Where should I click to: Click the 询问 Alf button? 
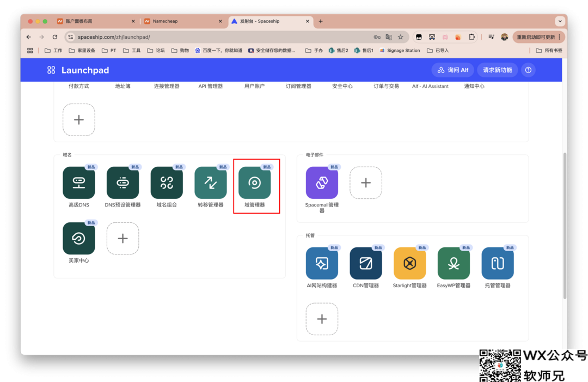point(452,70)
